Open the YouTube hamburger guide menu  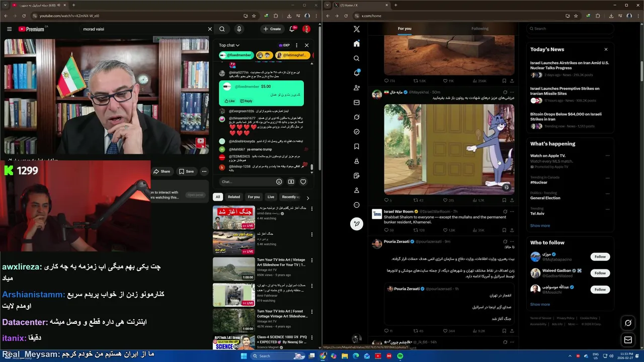pos(9,29)
